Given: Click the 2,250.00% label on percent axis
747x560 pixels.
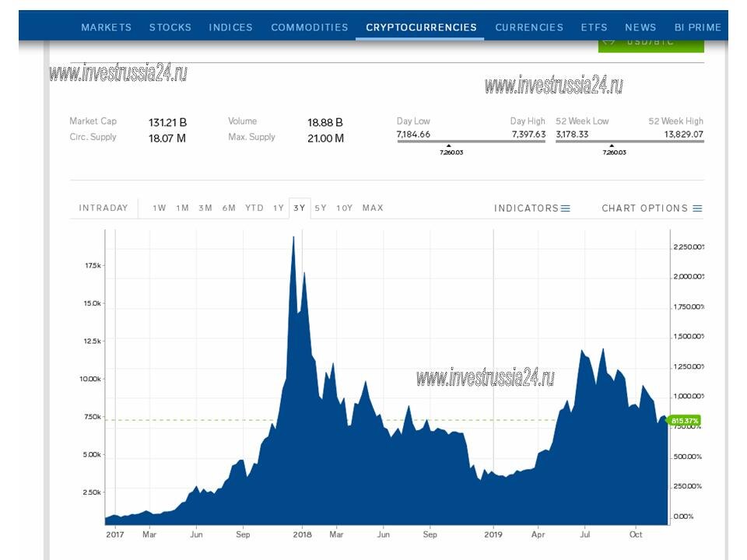Looking at the screenshot, I should point(689,247).
